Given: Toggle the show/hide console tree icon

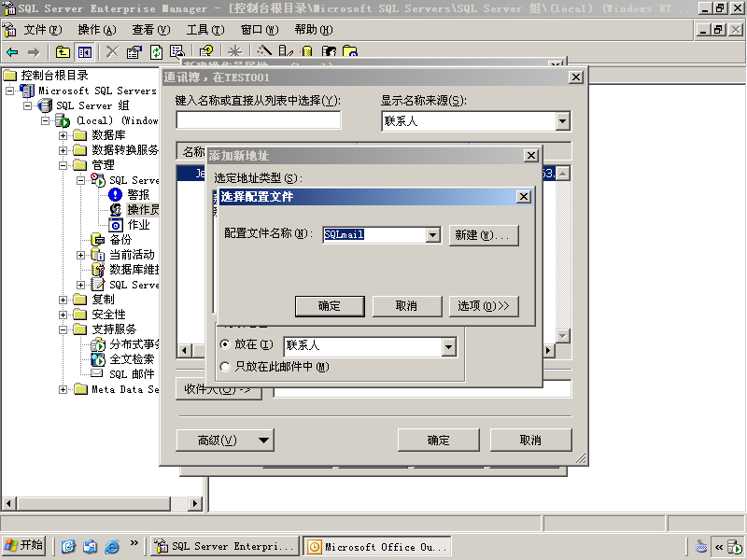Looking at the screenshot, I should click(x=85, y=52).
